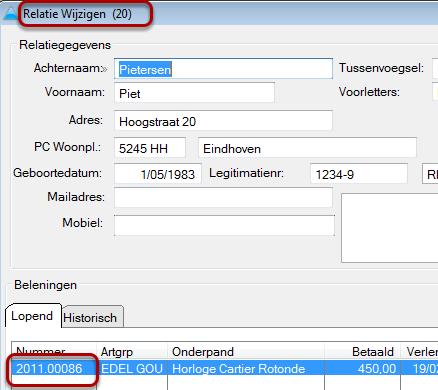
Task: Sort by the Nummer column header
Action: pyautogui.click(x=54, y=351)
